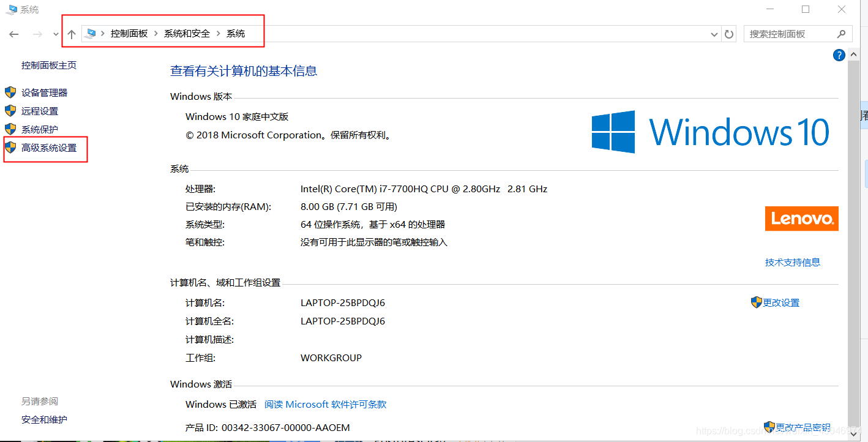Click shield icon beside 更改设置

click(x=757, y=302)
